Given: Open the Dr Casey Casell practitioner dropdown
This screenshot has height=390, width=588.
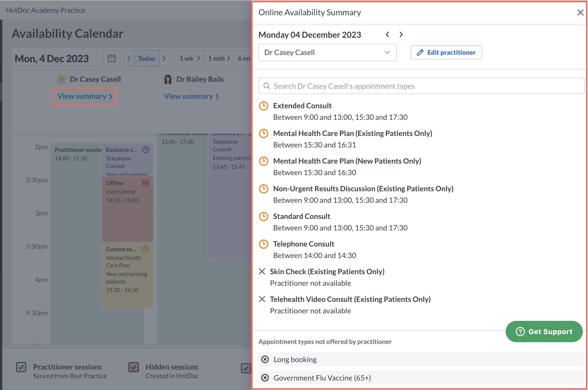Looking at the screenshot, I should tap(327, 52).
